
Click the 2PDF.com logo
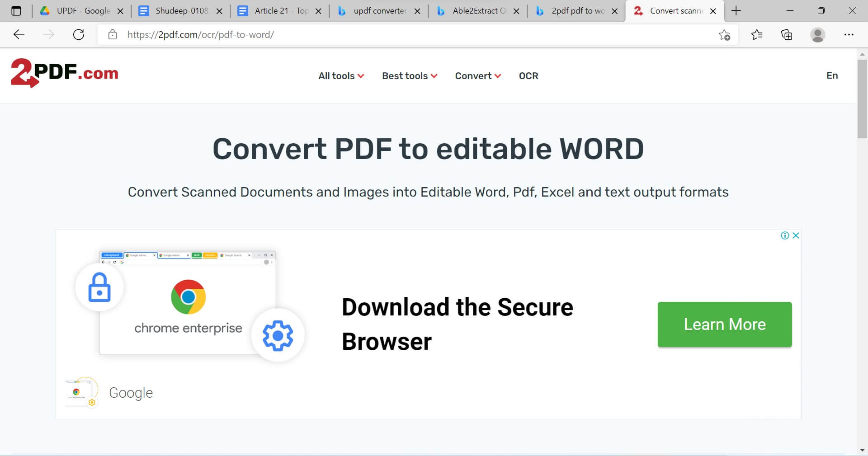64,73
